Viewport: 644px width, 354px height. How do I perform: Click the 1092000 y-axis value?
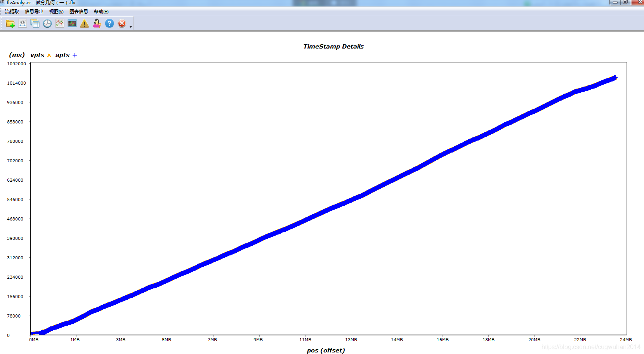click(16, 64)
